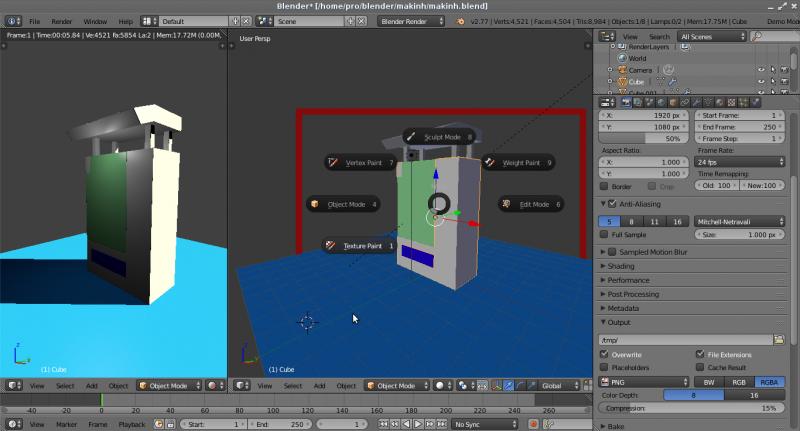Hide the Camera using its eye icon
The width and height of the screenshot is (800, 431).
pyautogui.click(x=761, y=71)
